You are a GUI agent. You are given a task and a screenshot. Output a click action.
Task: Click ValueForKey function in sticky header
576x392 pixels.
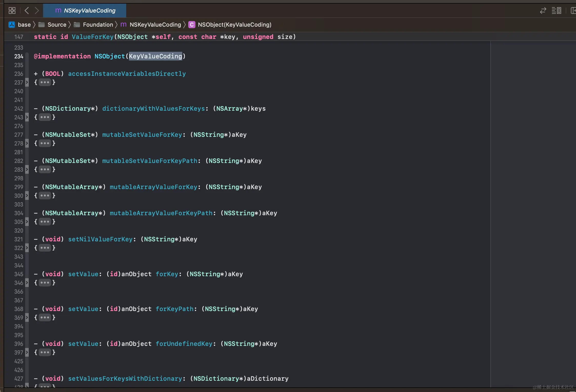click(x=93, y=37)
